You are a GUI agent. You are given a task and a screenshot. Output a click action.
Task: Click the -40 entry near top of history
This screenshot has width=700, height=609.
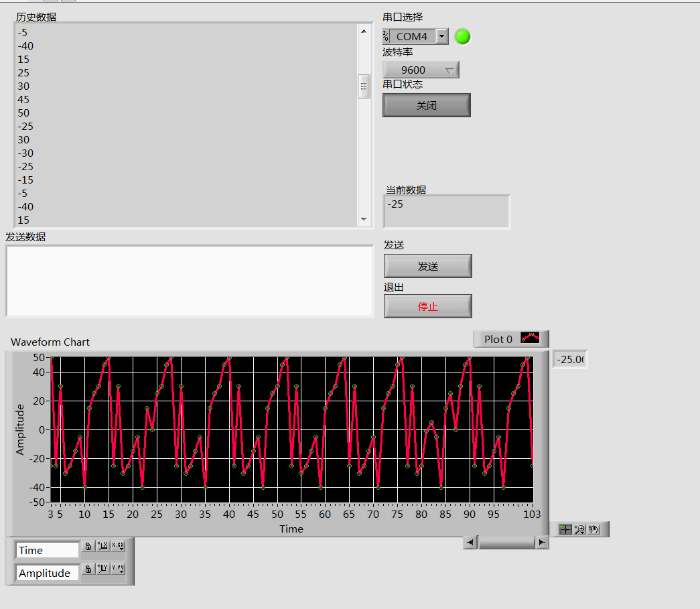(x=25, y=46)
